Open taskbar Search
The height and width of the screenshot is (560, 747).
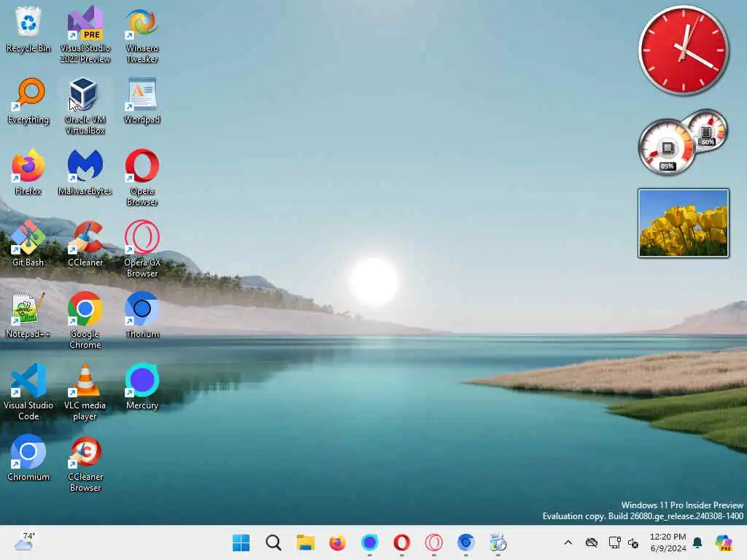[x=274, y=542]
